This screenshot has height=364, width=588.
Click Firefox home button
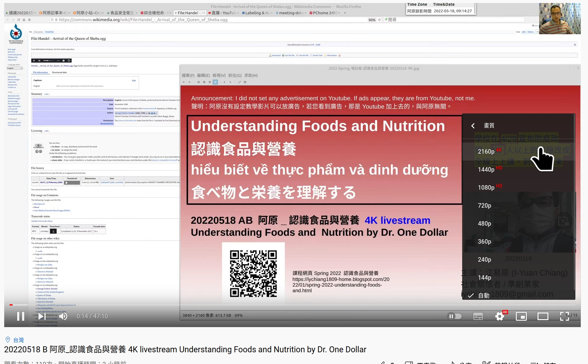coord(24,20)
